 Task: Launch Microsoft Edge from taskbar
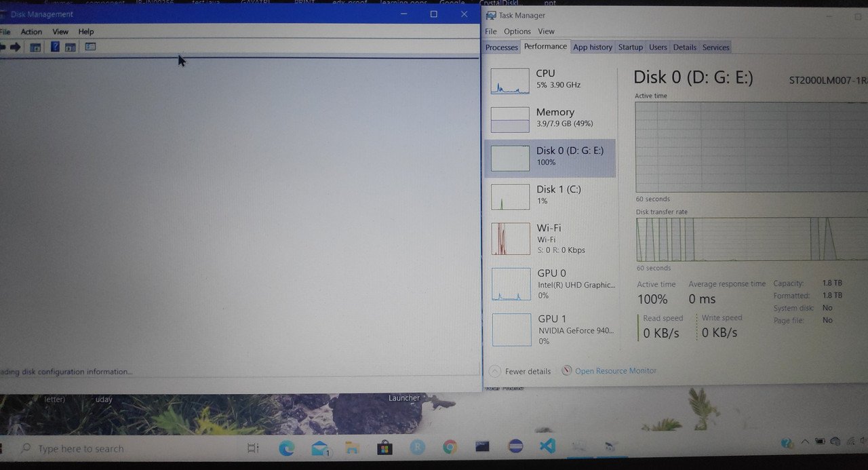pyautogui.click(x=287, y=448)
